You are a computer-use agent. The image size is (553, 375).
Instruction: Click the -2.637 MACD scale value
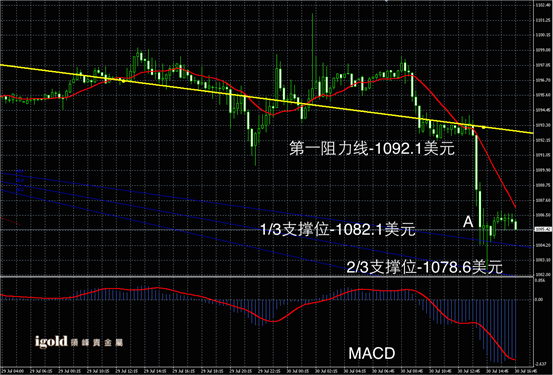pyautogui.click(x=540, y=364)
